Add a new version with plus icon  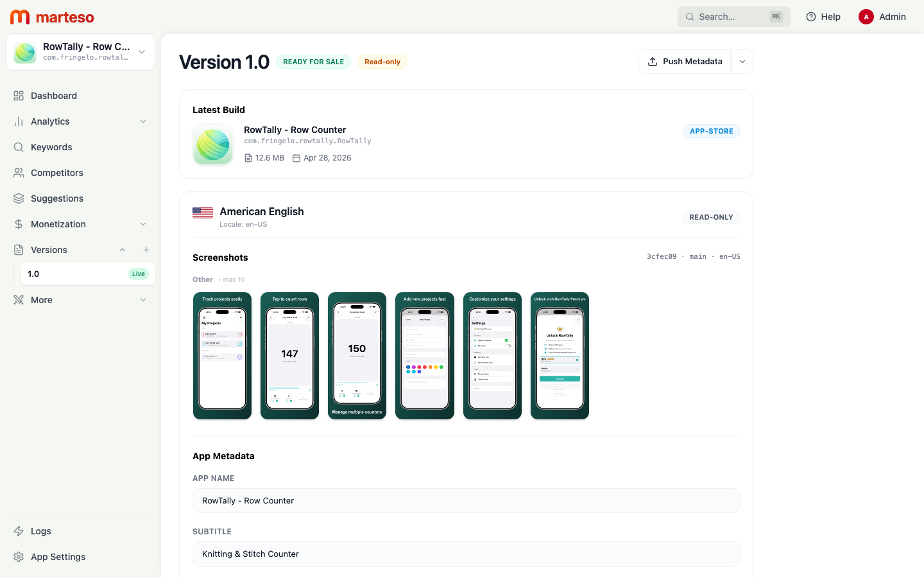tap(146, 250)
